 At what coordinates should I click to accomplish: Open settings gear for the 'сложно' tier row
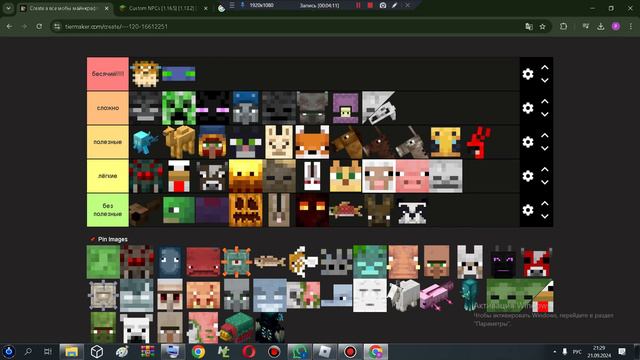[x=528, y=108]
